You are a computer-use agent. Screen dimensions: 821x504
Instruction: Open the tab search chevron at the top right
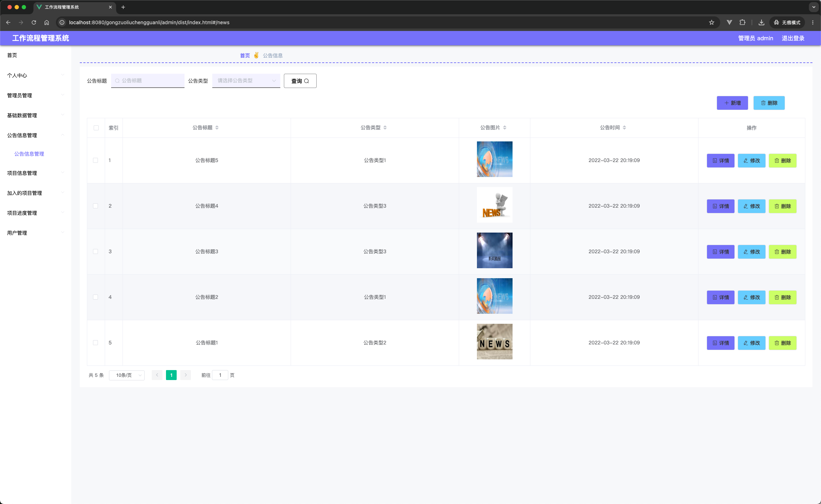click(814, 7)
